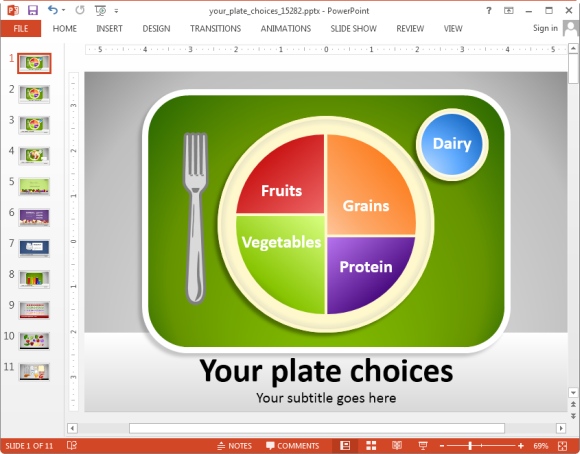Switch to Reading View icon
Viewport: 580px width, 454px height.
(397, 445)
